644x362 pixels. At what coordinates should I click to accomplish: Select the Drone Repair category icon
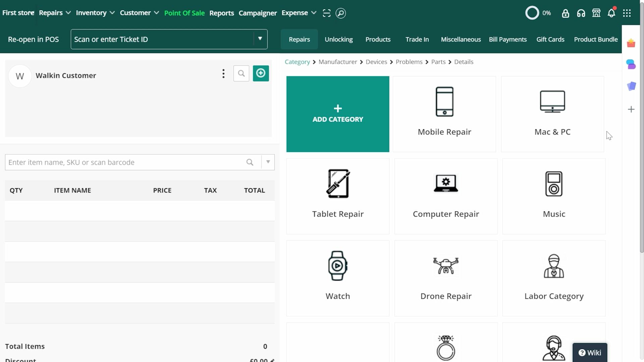tap(446, 265)
